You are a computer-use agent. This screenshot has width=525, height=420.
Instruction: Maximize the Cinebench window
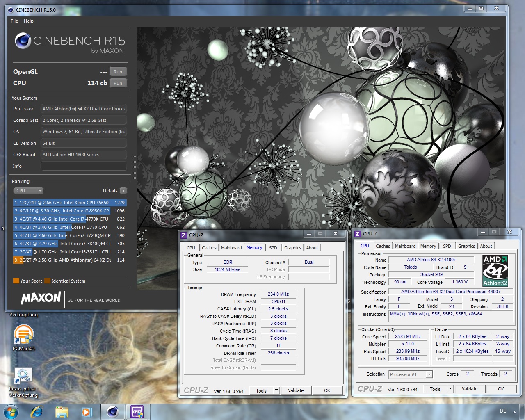click(481, 8)
